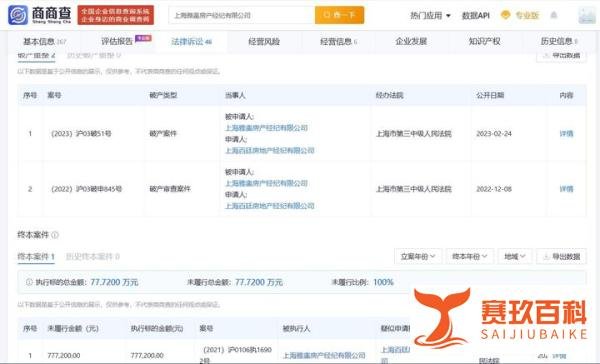600x364 pixels.
Task: Switch to the 经营信息 tab
Action: 338,41
